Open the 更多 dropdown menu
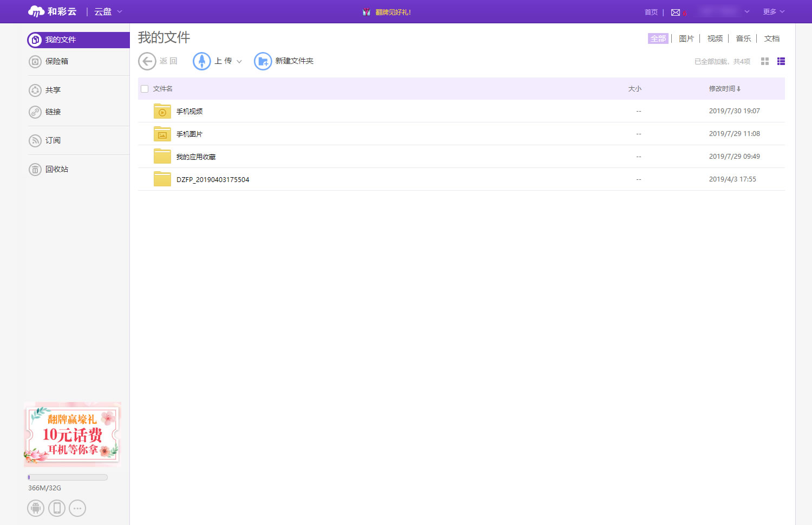The height and width of the screenshot is (525, 812). tap(773, 12)
